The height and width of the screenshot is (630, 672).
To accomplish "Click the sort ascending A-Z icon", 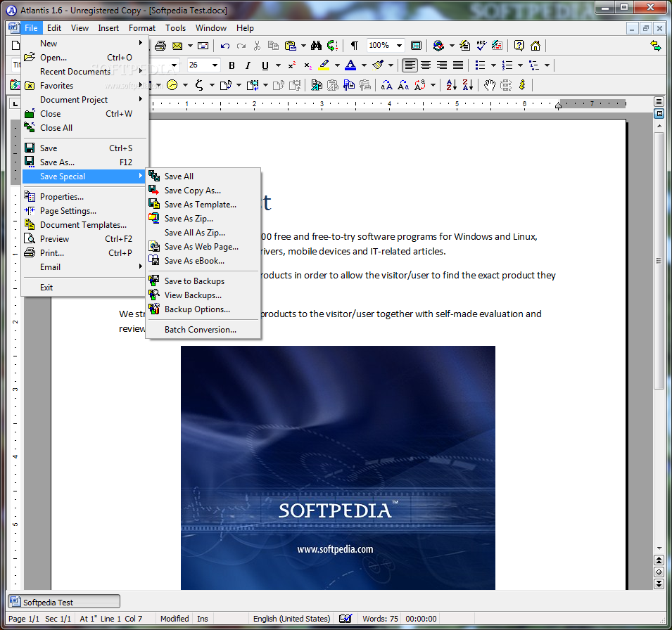I will coord(451,85).
